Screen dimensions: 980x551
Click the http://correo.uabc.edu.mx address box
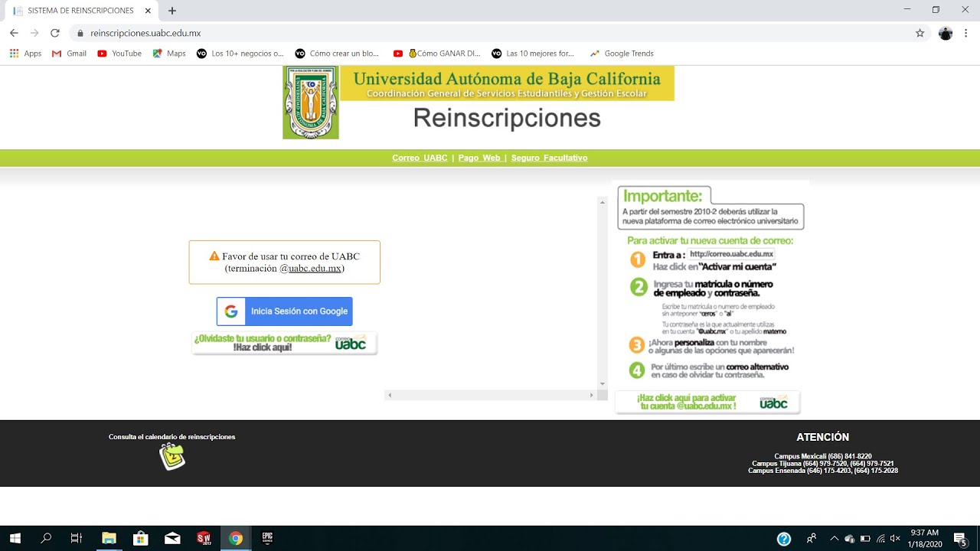tap(731, 254)
